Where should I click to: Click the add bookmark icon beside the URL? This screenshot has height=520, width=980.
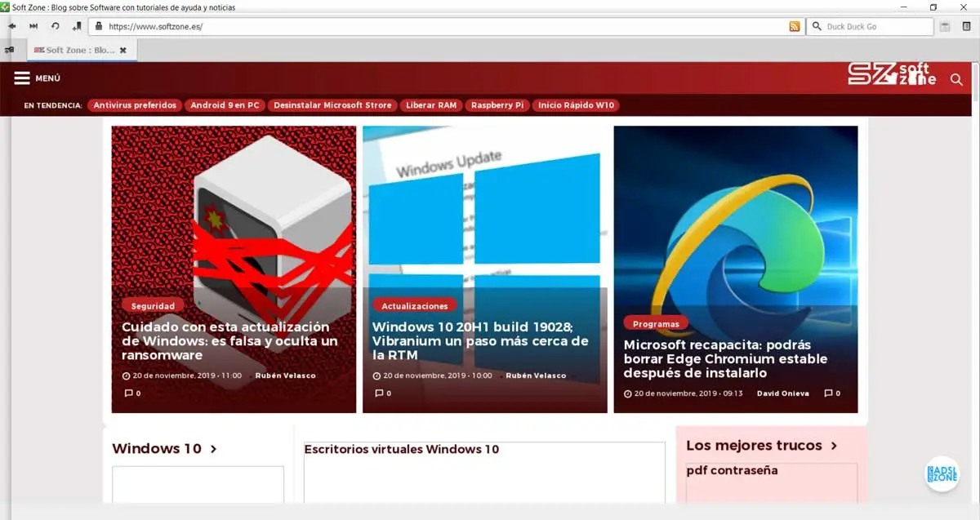(x=77, y=26)
